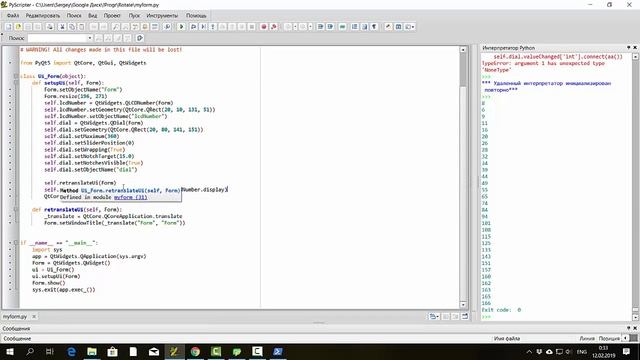Paste from clipboard via toolbar icon
Screen dimensions: 640x360
point(82,27)
